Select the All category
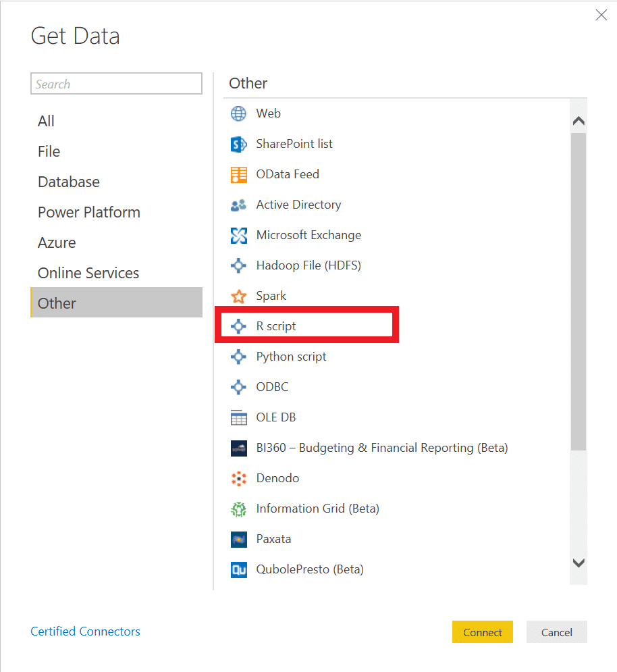The width and height of the screenshot is (617, 672). (116, 122)
